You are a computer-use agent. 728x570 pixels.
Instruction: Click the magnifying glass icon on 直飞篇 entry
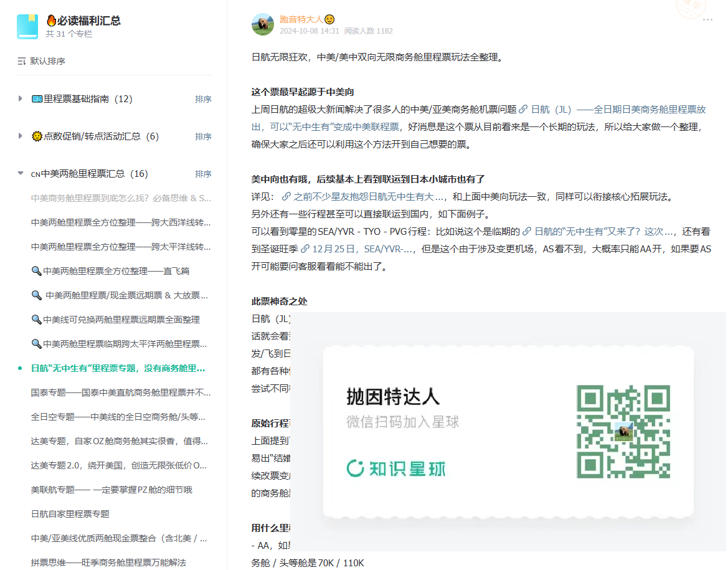click(x=35, y=270)
